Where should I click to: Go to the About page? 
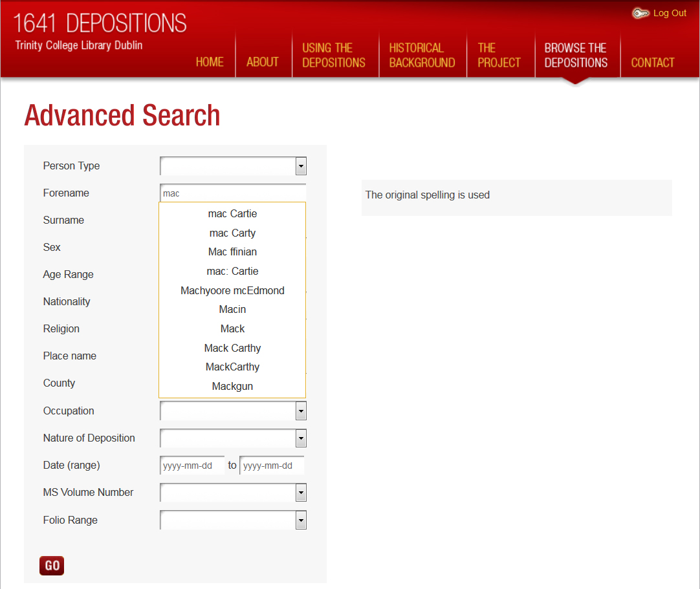[263, 62]
